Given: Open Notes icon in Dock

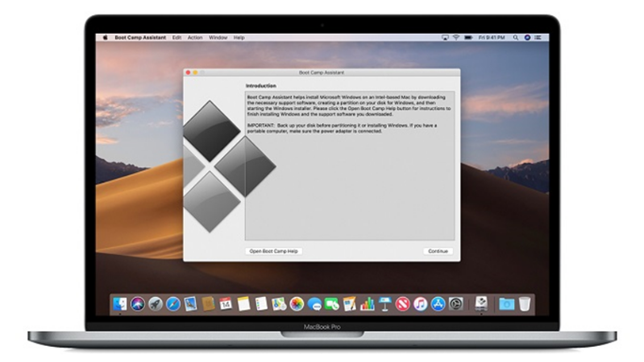Looking at the screenshot, I should click(244, 305).
